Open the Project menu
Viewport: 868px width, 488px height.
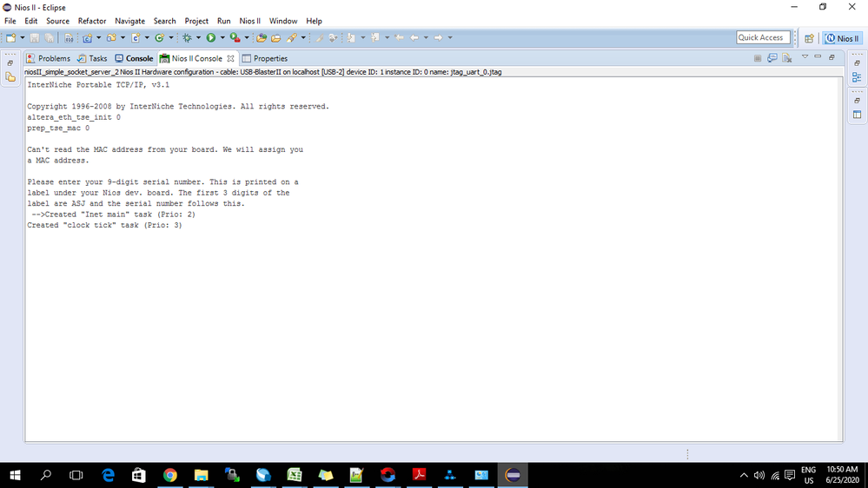tap(196, 21)
